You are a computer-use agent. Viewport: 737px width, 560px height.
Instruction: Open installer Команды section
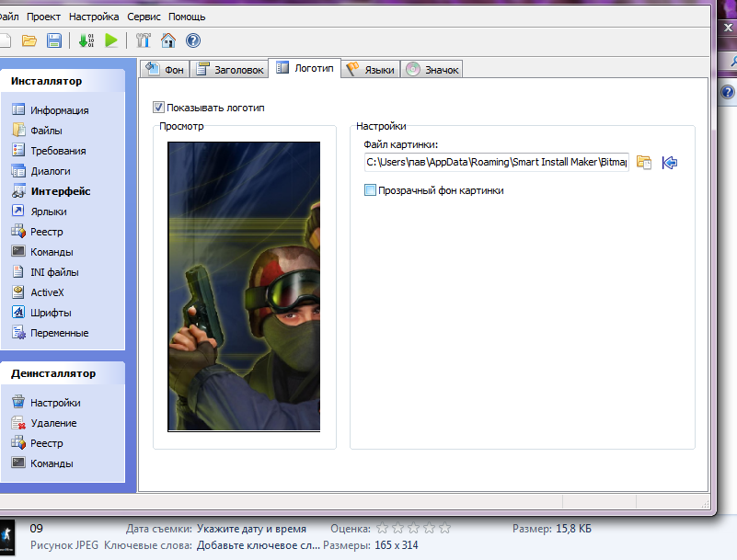coord(42,251)
